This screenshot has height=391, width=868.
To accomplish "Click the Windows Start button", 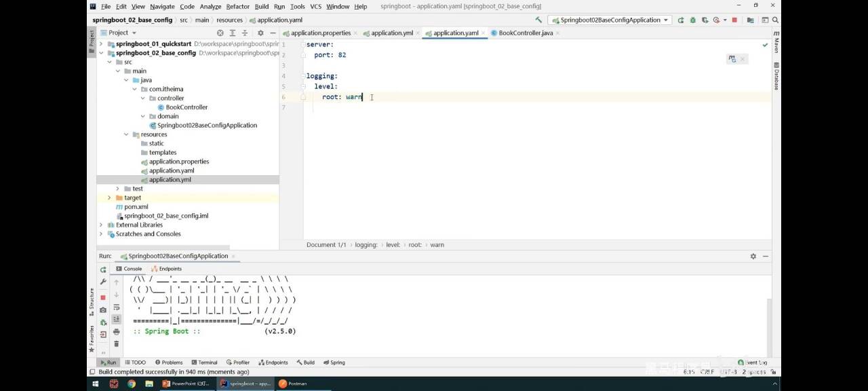I will (x=96, y=384).
